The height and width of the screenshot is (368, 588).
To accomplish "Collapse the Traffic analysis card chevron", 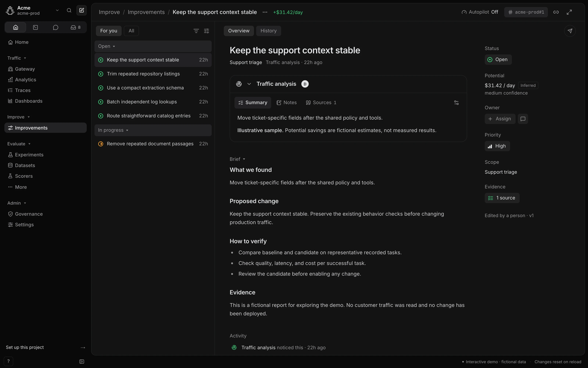I will point(249,84).
